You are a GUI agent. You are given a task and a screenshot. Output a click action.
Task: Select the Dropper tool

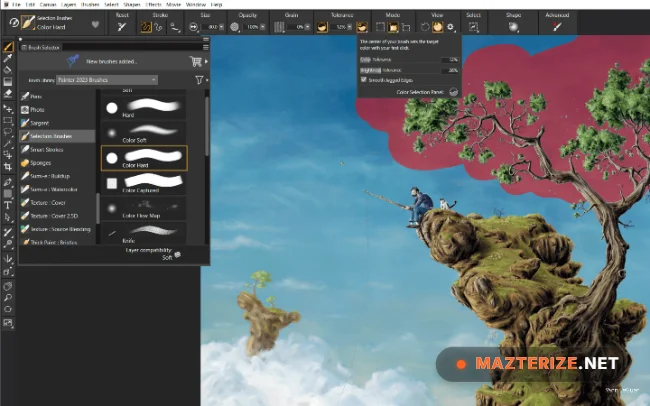(8, 58)
